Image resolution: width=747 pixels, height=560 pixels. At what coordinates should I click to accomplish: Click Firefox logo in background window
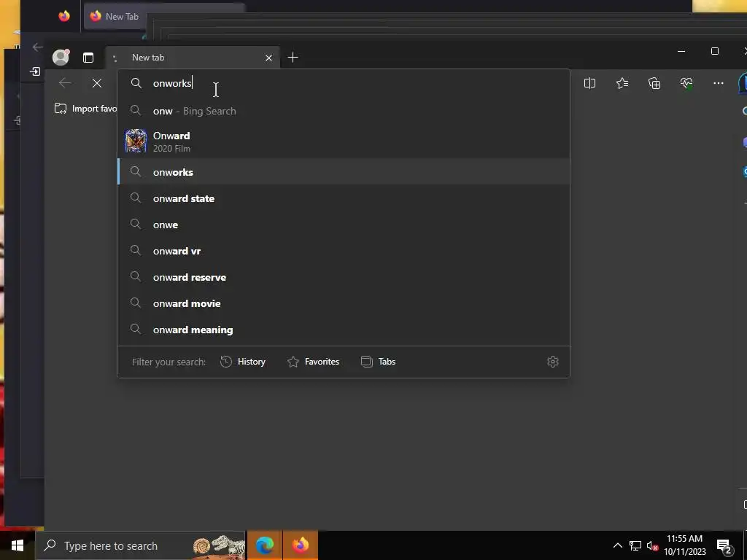click(x=64, y=16)
